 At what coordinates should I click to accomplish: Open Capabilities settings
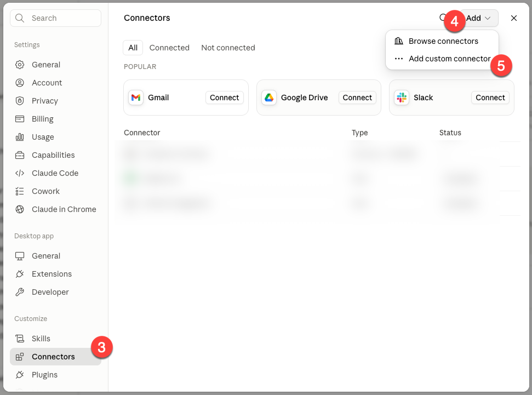click(x=56, y=155)
